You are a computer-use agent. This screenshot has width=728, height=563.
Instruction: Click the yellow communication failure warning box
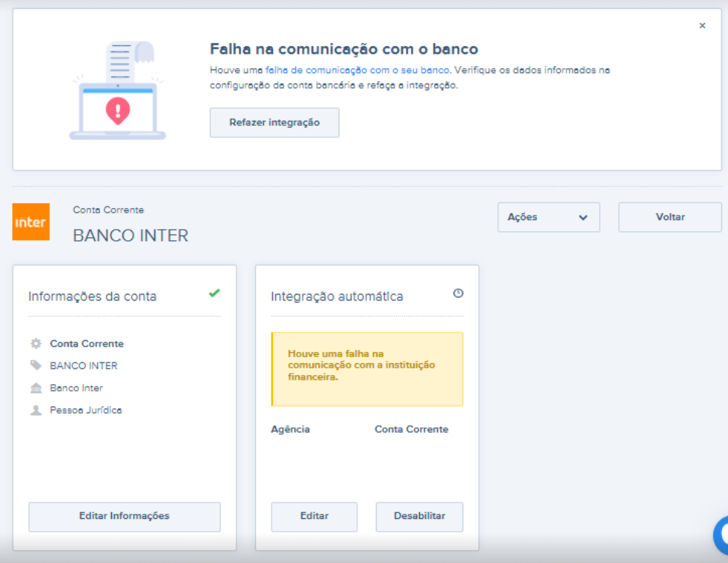[367, 369]
